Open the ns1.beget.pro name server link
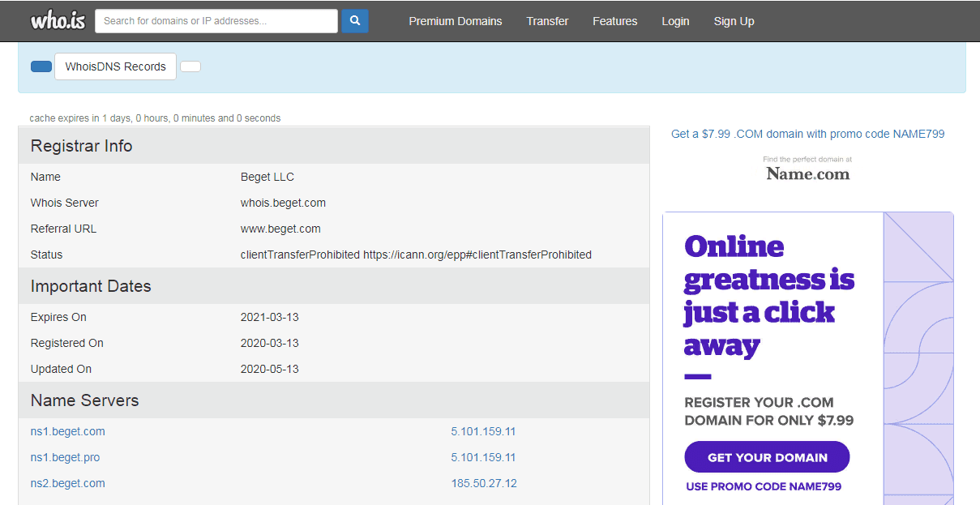Image resolution: width=980 pixels, height=505 pixels. pos(66,457)
